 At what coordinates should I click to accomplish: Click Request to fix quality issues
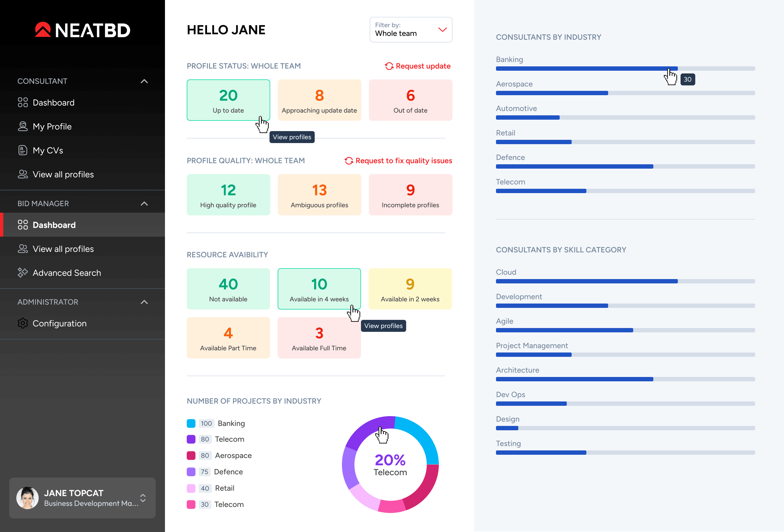[x=404, y=160]
